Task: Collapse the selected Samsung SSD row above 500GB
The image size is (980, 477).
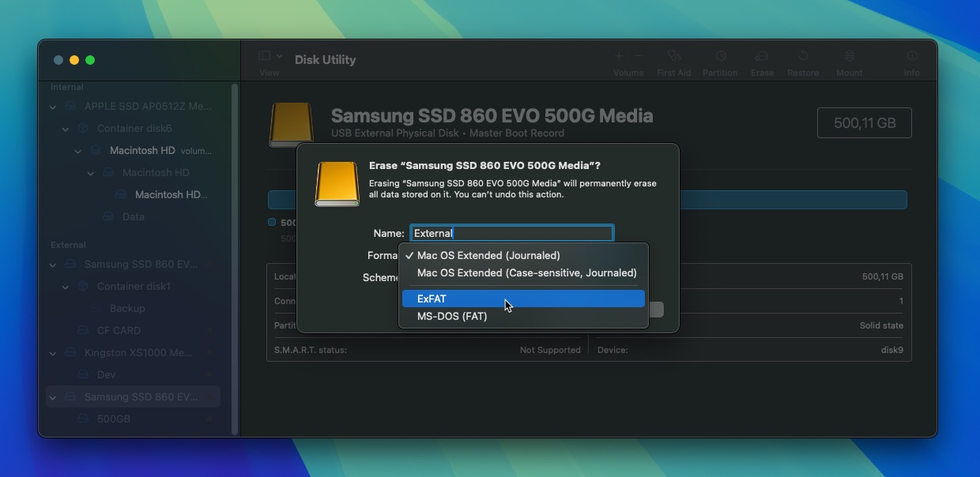Action: coord(53,397)
